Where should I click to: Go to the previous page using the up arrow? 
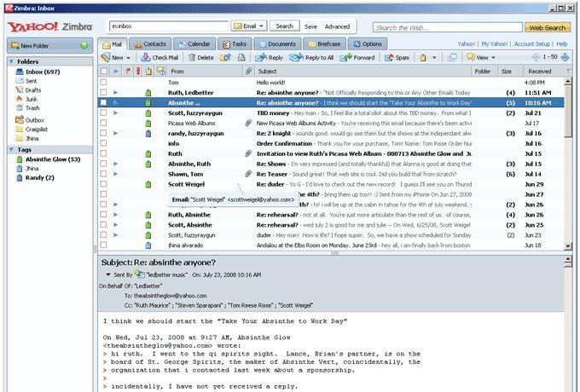pos(536,57)
